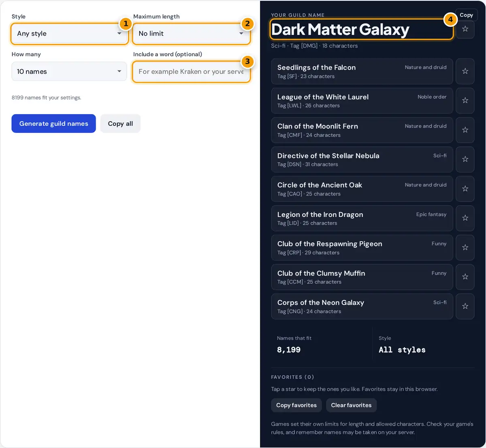This screenshot has width=486, height=448.
Task: Select the Club of the Clumsy Muffin result
Action: (362, 277)
